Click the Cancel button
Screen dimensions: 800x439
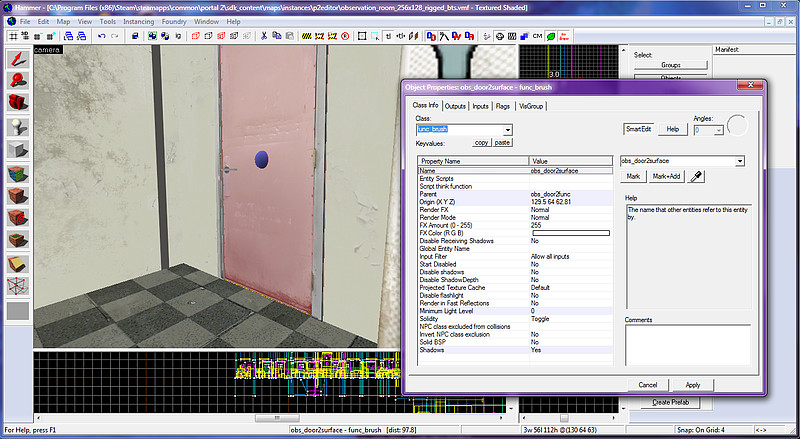pos(647,385)
